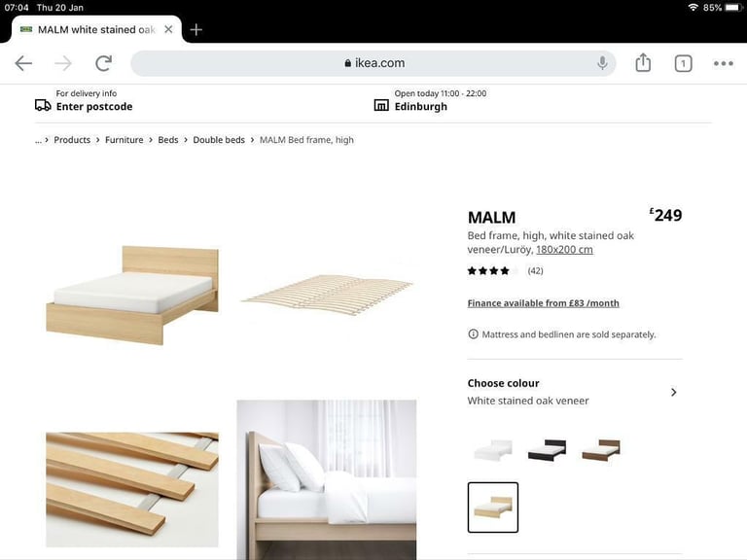The image size is (747, 560).
Task: Select the brown stained ash colour option
Action: pos(601,449)
